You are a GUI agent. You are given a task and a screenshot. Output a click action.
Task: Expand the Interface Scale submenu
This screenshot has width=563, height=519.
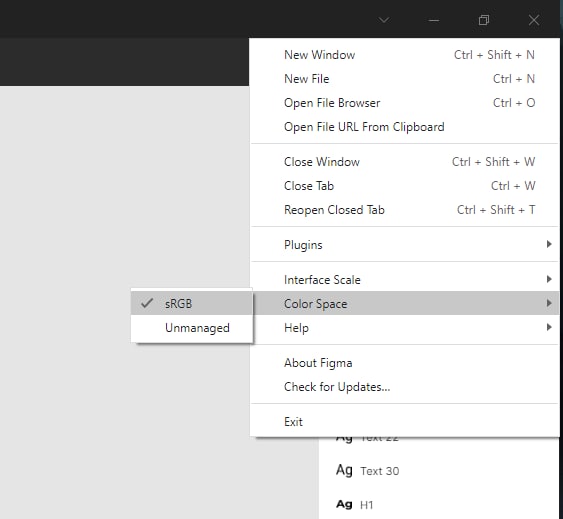click(404, 279)
